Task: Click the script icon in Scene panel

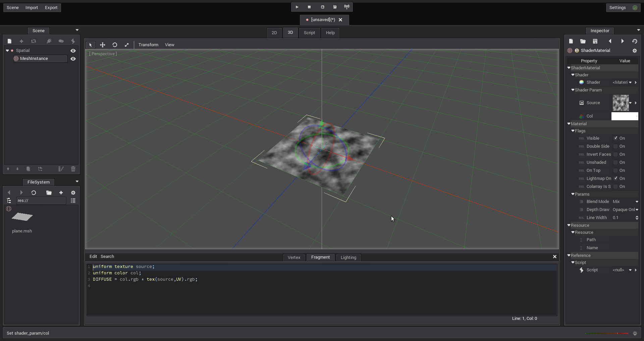Action: (x=73, y=41)
